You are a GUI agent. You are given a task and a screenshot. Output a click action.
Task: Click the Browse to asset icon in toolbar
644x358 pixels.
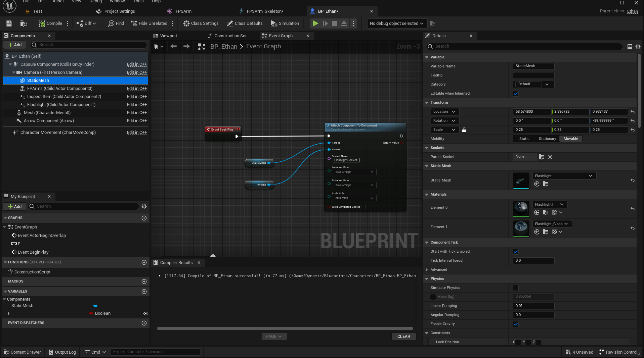click(24, 23)
